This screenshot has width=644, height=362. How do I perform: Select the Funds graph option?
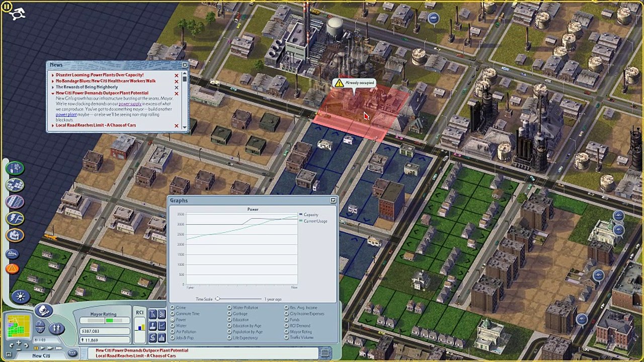coord(292,320)
